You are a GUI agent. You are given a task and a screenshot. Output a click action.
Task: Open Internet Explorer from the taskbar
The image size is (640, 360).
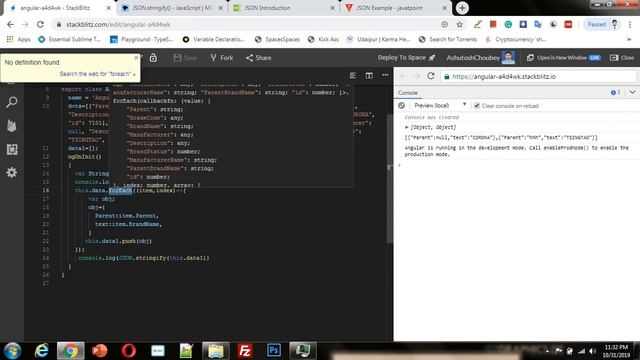(41, 351)
